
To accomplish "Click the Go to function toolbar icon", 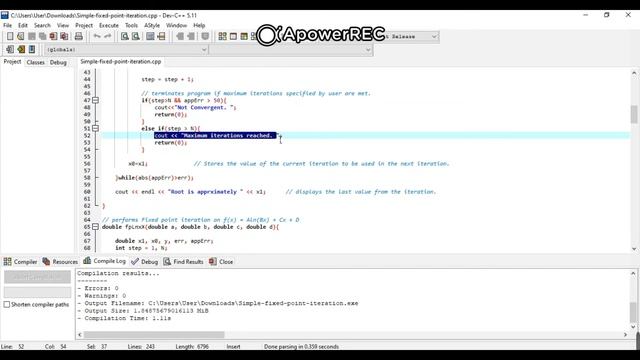I will [x=150, y=36].
